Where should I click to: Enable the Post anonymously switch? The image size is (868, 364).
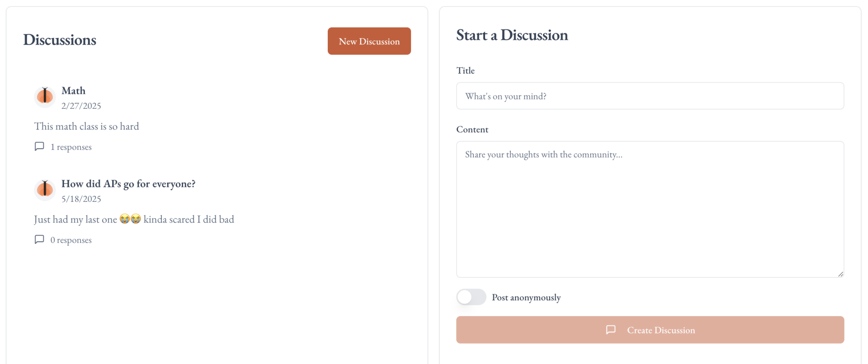(471, 297)
